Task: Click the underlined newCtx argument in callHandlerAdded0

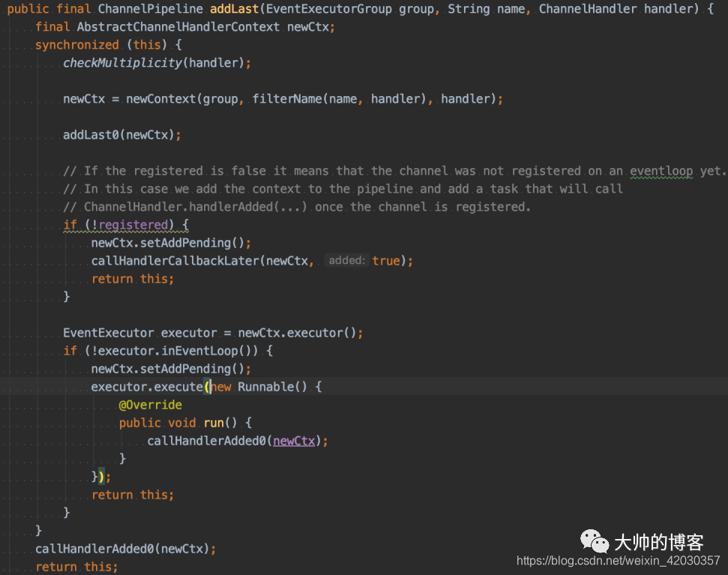Action: pyautogui.click(x=294, y=441)
